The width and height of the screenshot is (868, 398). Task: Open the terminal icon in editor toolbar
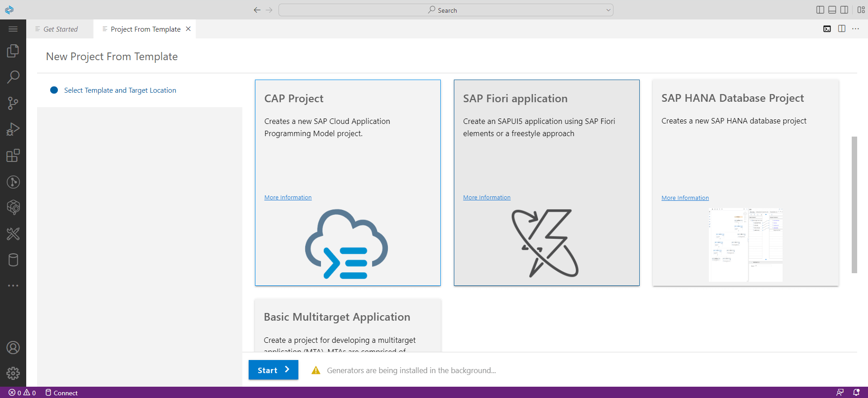(x=827, y=29)
